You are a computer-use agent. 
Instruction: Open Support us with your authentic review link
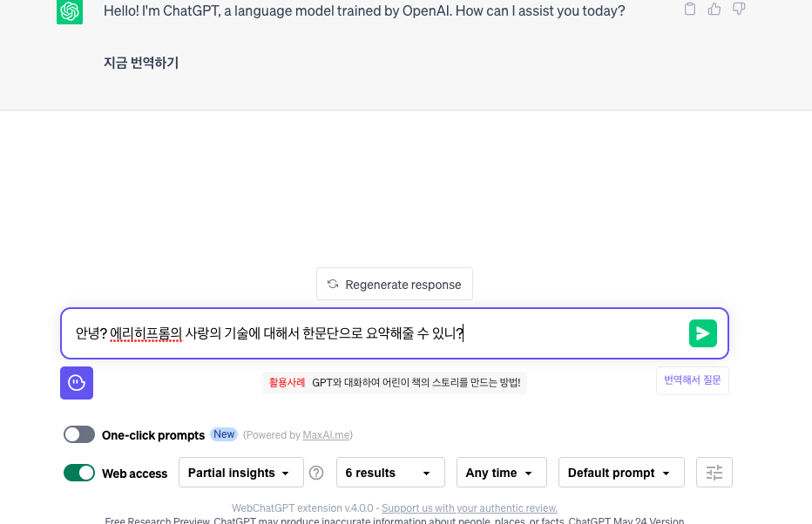[470, 508]
